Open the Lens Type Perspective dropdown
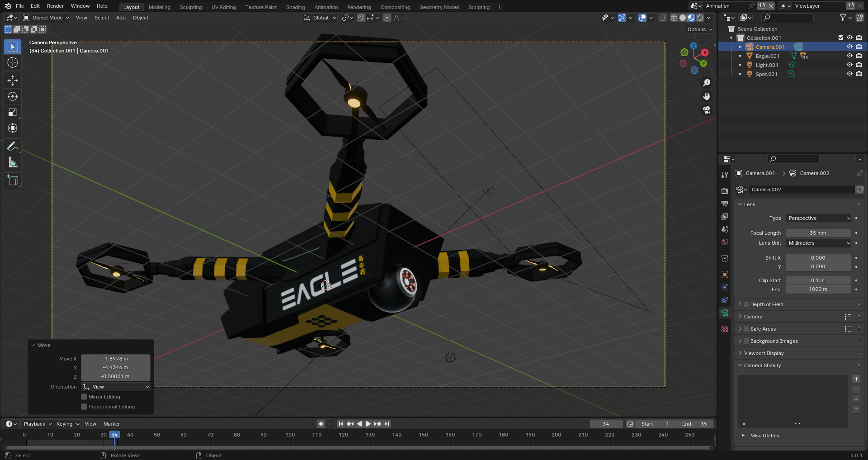 coord(818,218)
